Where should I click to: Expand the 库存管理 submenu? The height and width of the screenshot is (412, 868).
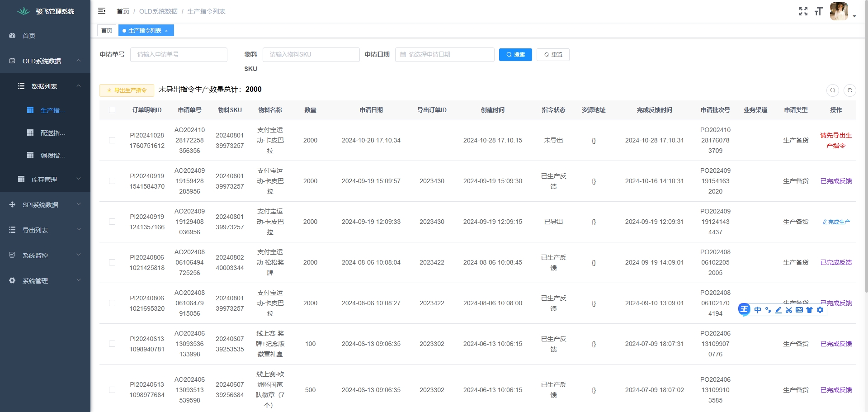79,179
